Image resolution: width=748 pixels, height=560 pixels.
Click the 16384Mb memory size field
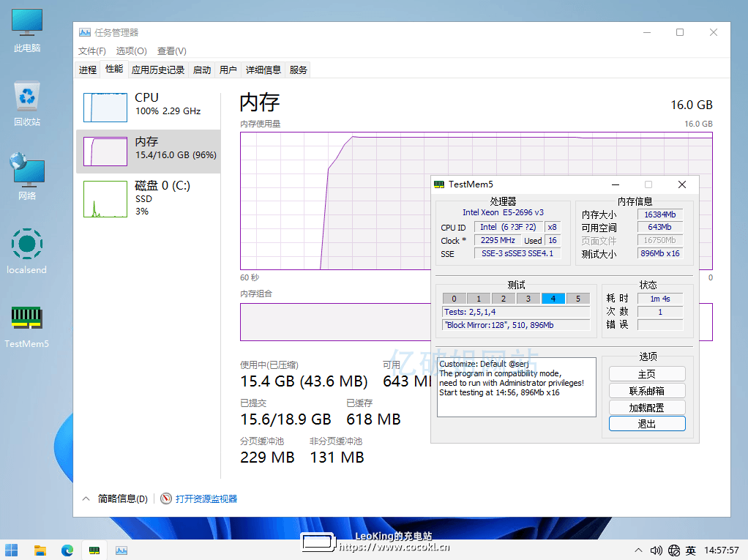660,214
